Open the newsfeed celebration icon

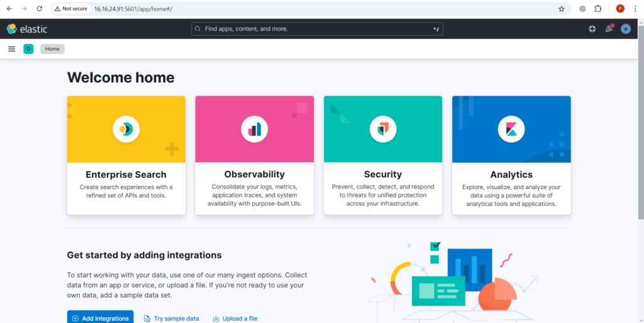click(609, 29)
